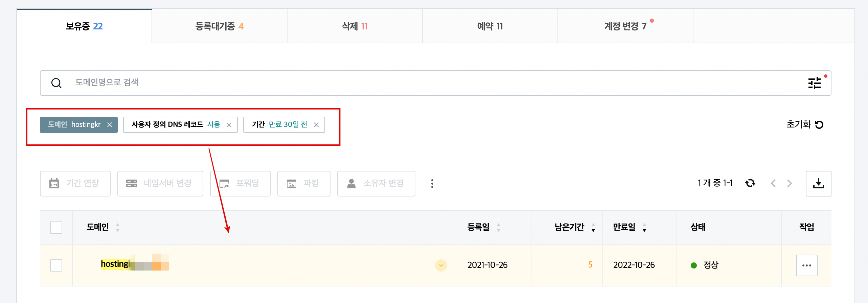This screenshot has height=303, width=868.
Task: Sort the table by 만료일 column
Action: [630, 227]
